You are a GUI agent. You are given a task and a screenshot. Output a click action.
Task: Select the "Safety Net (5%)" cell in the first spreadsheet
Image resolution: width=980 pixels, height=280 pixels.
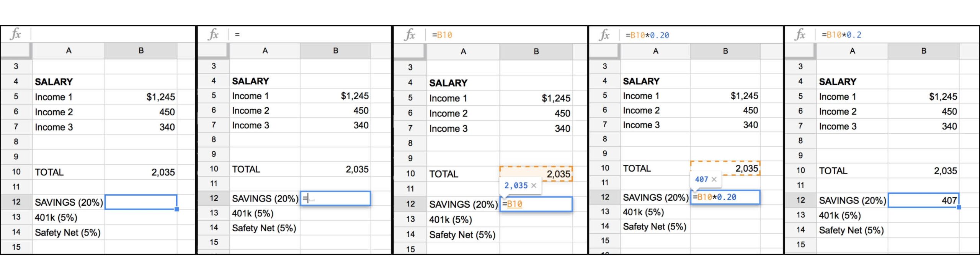[68, 233]
